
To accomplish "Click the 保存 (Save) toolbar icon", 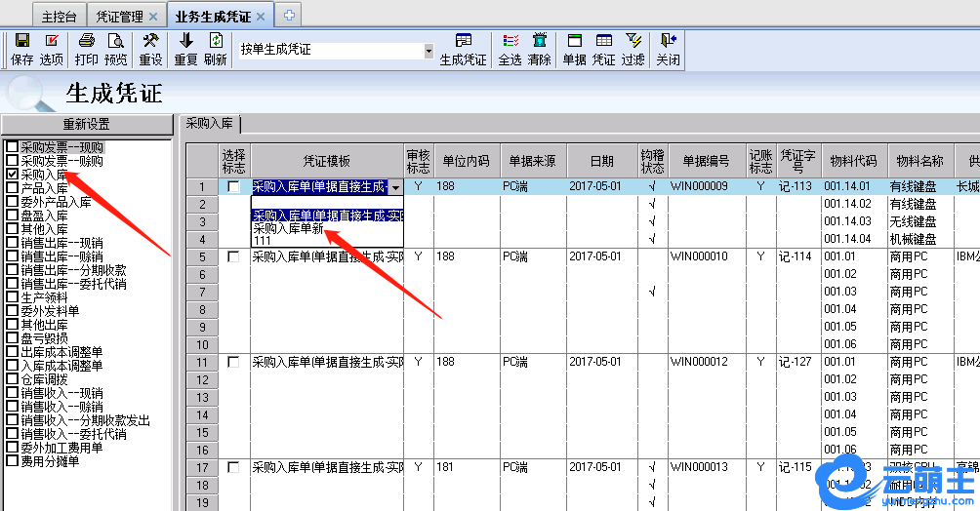I will (x=21, y=49).
